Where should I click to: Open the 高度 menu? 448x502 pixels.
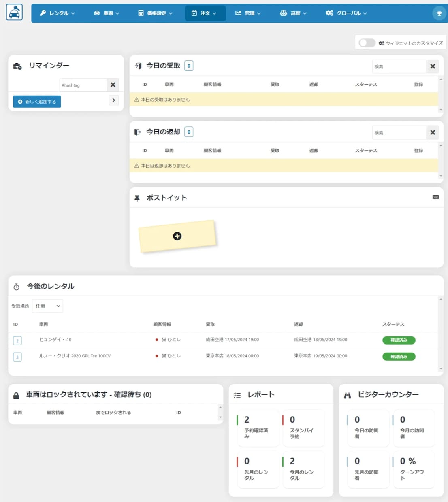point(293,13)
